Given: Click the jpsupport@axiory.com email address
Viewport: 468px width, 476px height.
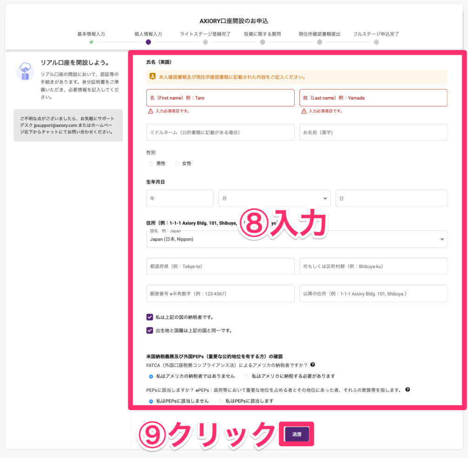Looking at the screenshot, I should pyautogui.click(x=56, y=126).
